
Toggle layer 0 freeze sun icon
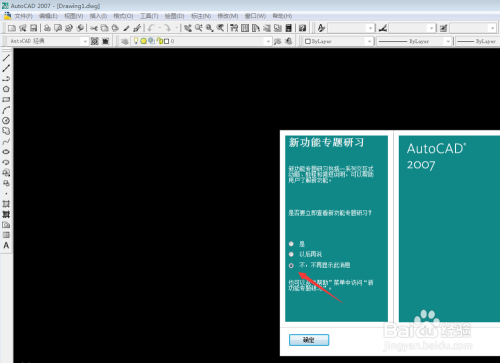(143, 41)
